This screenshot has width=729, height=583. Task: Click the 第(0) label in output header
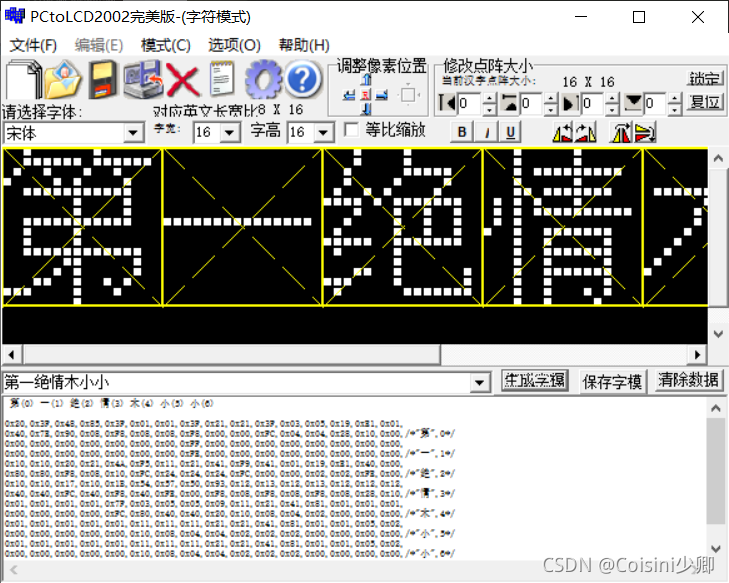point(22,403)
